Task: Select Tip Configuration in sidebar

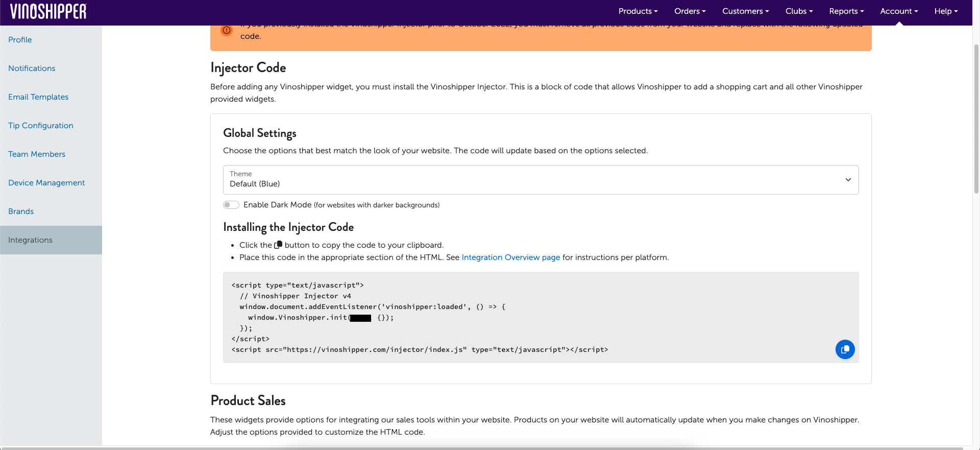Action: pos(51,126)
